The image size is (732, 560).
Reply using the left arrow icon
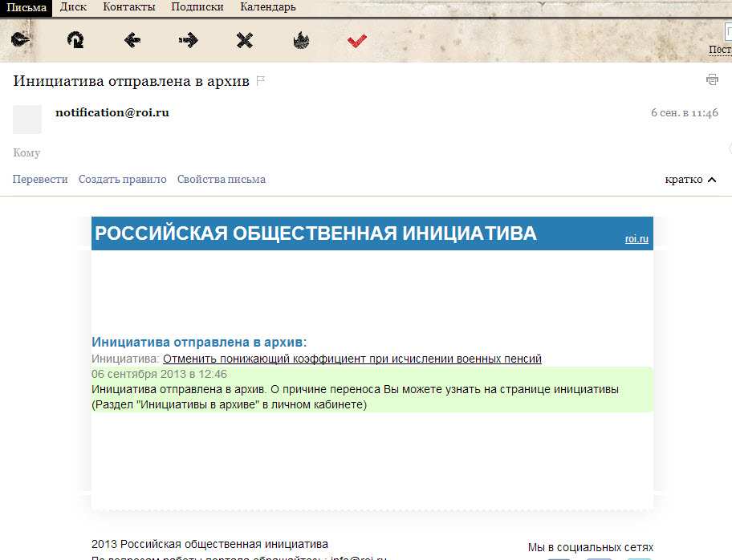pos(132,40)
